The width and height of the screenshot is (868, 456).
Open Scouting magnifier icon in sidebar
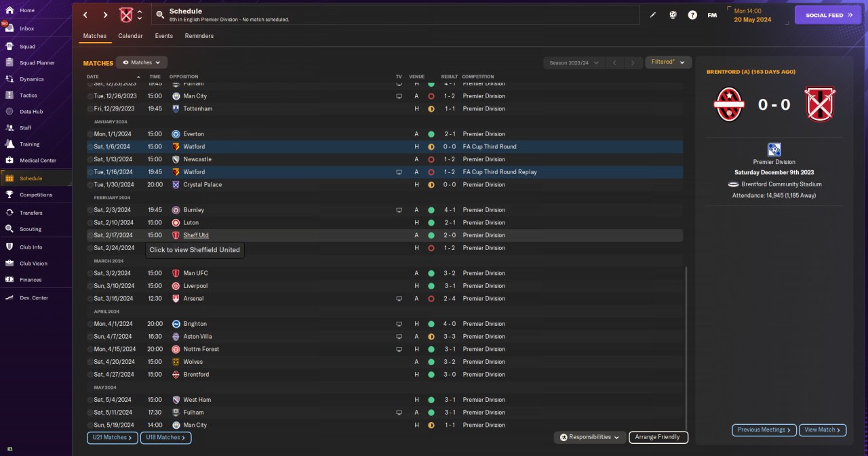pyautogui.click(x=9, y=229)
